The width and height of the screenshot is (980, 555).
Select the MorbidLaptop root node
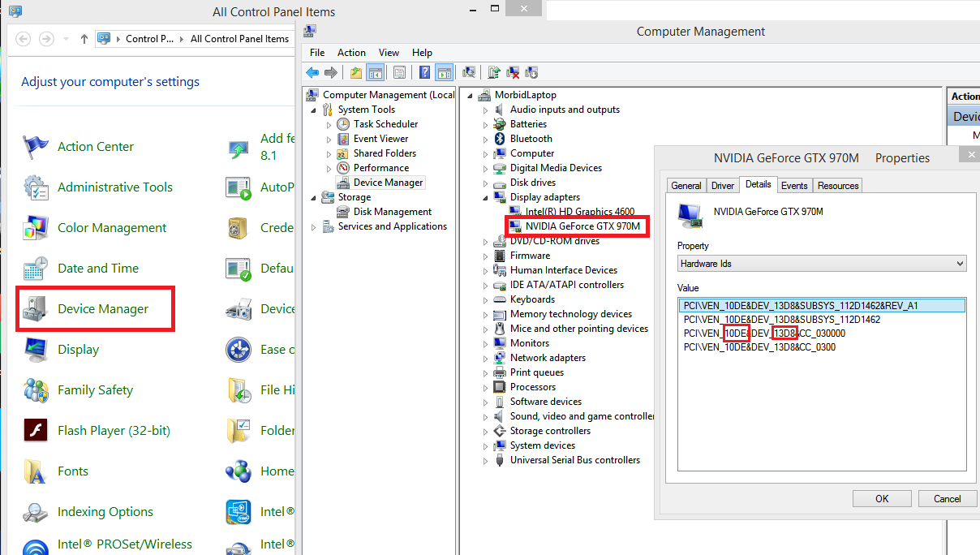click(x=525, y=95)
